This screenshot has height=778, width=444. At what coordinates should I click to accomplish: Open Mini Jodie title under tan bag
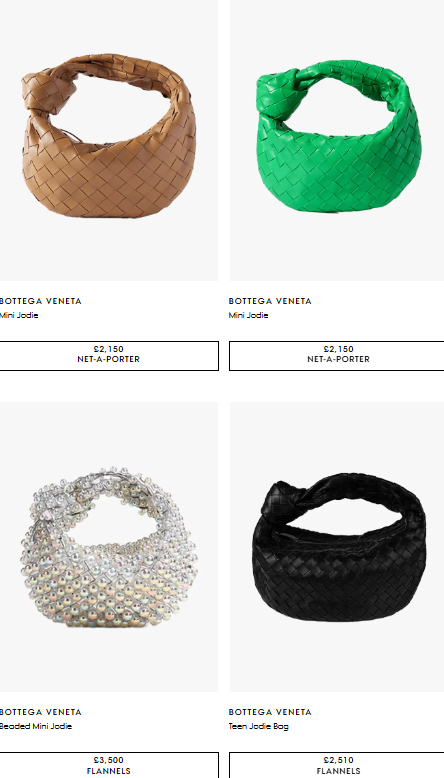[x=19, y=315]
